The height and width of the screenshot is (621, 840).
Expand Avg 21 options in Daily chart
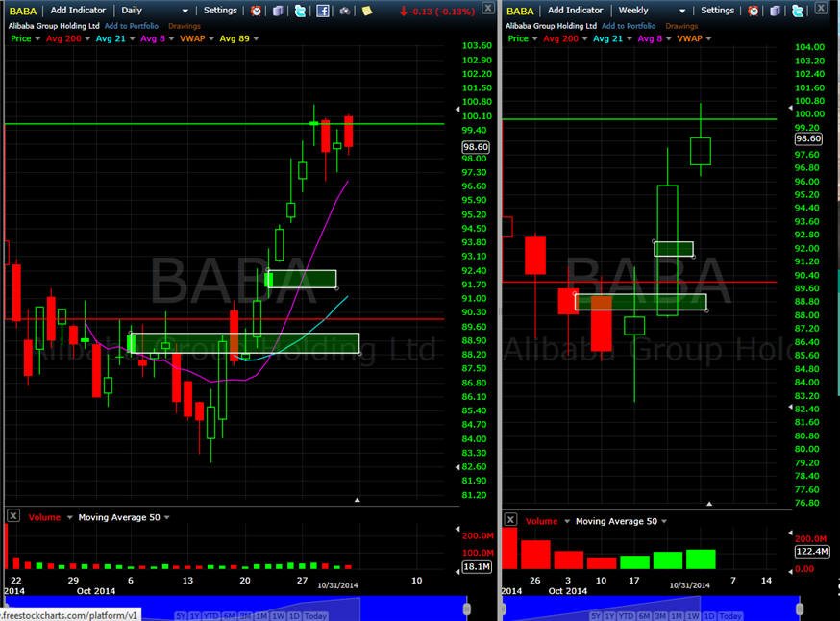132,38
